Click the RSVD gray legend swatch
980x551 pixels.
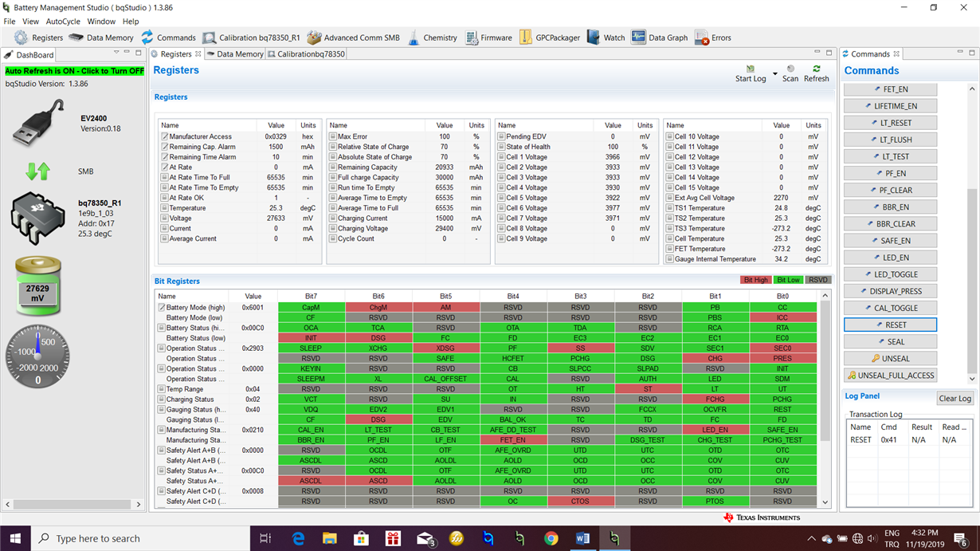pos(818,280)
